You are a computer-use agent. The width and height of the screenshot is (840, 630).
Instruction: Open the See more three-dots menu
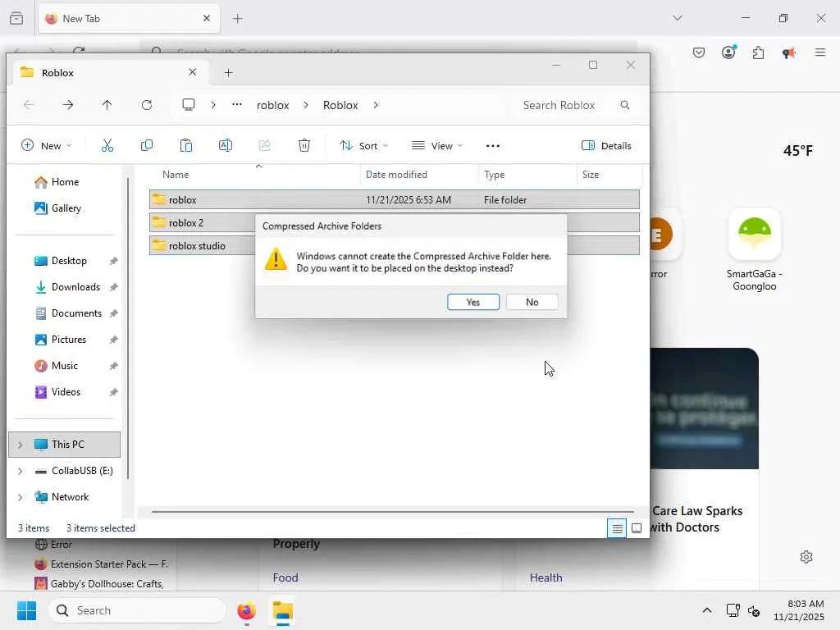[493, 146]
